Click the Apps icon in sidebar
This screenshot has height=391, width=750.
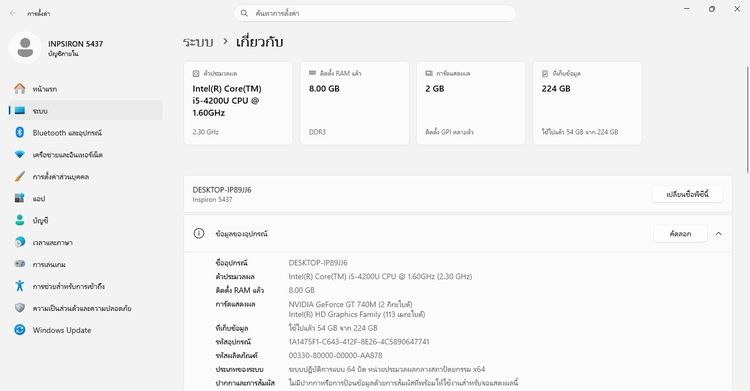(20, 198)
